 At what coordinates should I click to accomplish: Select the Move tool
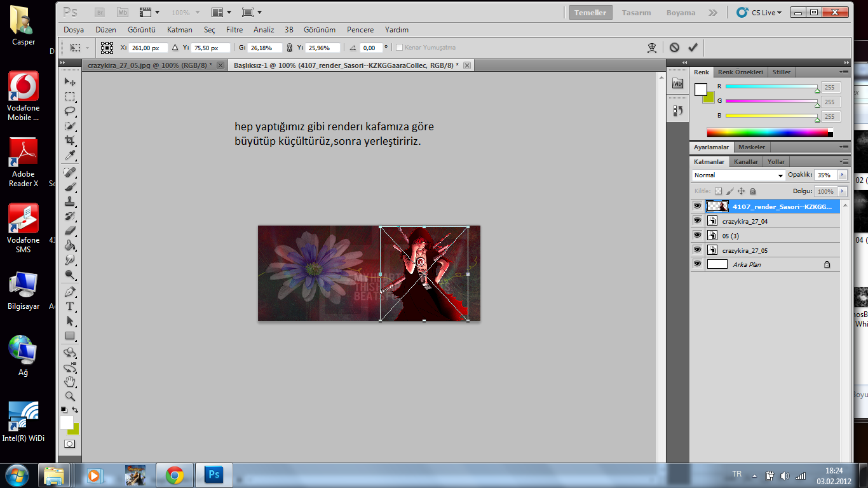click(x=70, y=81)
